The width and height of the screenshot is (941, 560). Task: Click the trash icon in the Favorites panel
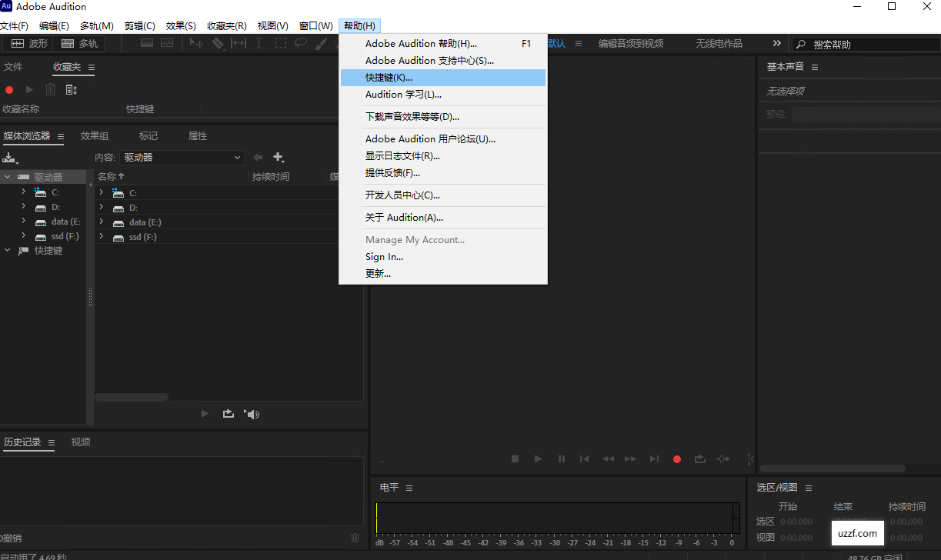coord(50,89)
